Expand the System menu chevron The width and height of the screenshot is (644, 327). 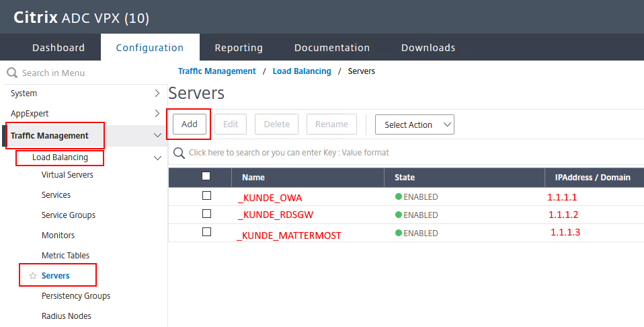coord(157,94)
